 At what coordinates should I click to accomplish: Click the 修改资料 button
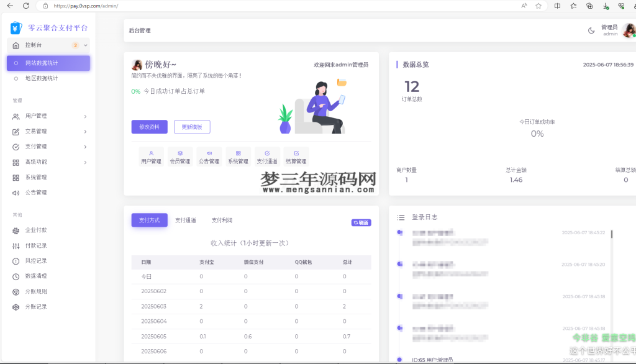coord(148,127)
